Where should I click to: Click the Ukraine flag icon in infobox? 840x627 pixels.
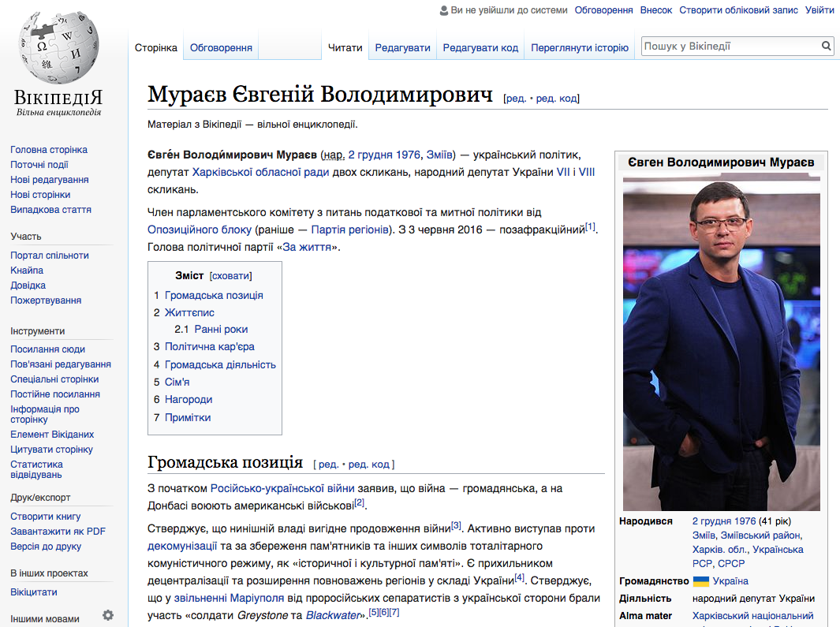[x=700, y=581]
